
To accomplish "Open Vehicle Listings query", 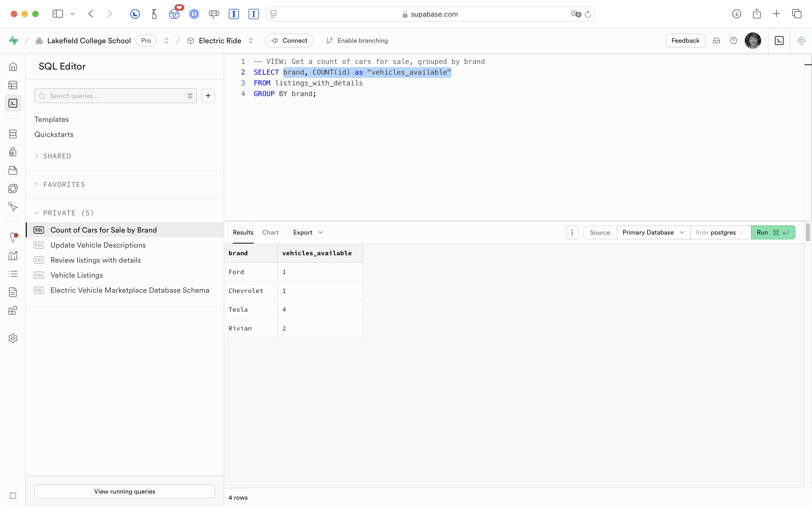I will pyautogui.click(x=77, y=275).
